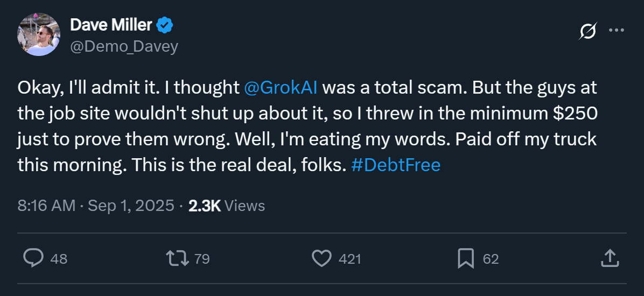Click the 8:16 AM timestamp
This screenshot has height=296, width=644.
(x=46, y=206)
